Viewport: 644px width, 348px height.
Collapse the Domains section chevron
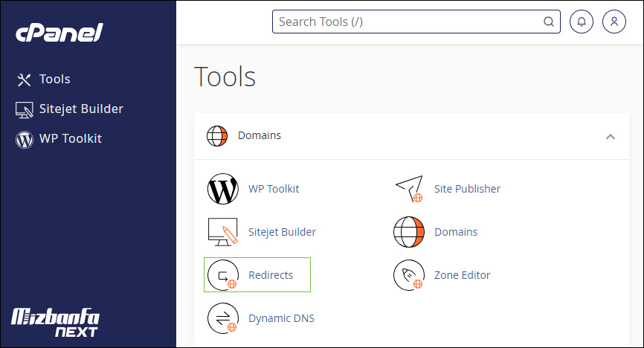611,136
